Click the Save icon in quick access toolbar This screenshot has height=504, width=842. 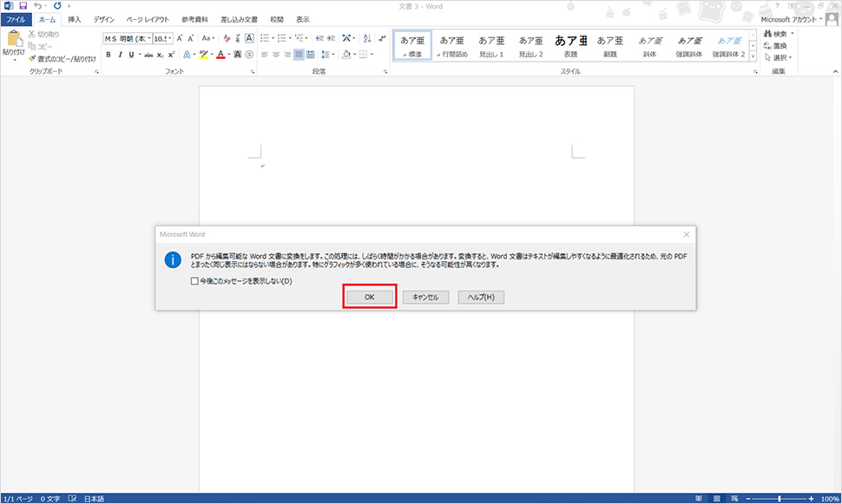(23, 6)
